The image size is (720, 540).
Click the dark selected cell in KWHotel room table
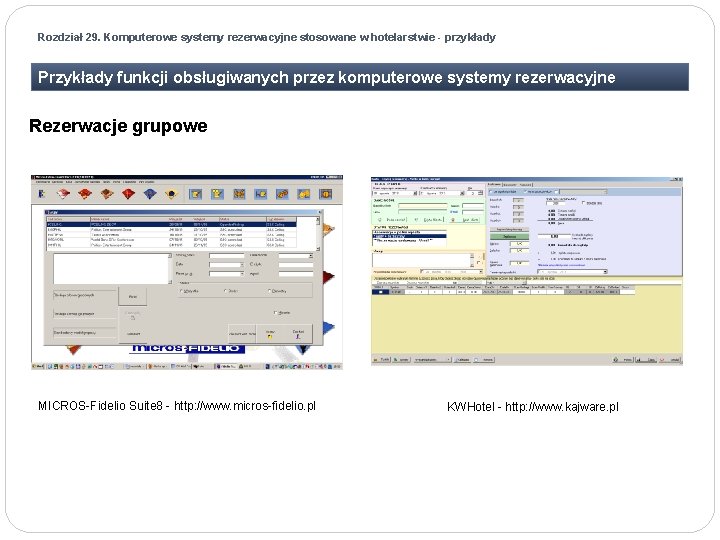tap(381, 292)
